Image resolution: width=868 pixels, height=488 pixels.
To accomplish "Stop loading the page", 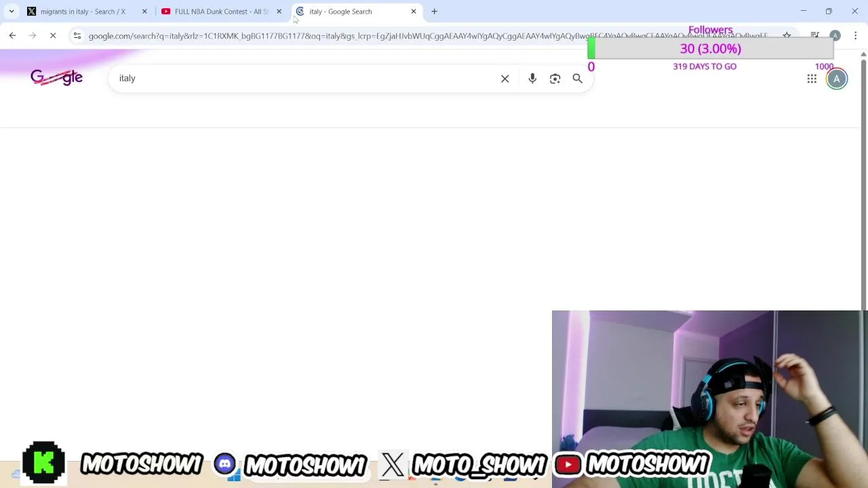I will coord(53,35).
